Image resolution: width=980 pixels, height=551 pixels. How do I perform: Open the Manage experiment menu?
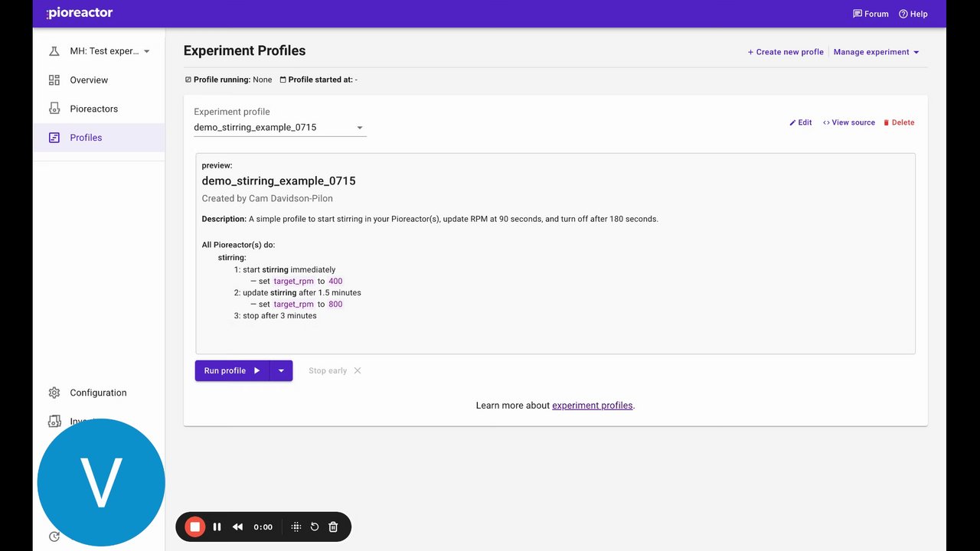point(876,52)
